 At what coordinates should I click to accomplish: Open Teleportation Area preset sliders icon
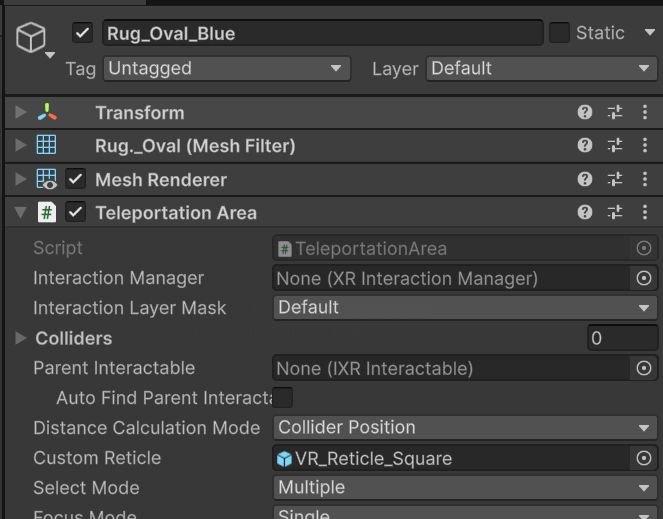(x=615, y=213)
